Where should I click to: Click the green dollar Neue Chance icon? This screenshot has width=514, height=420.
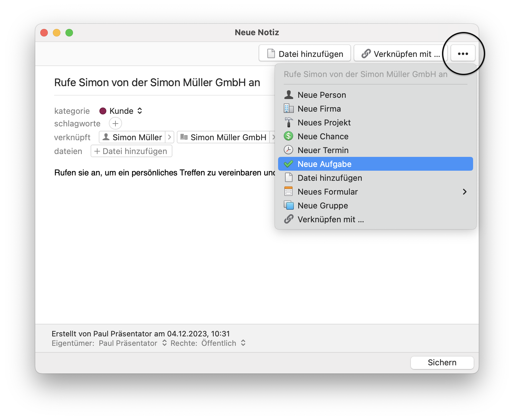coord(288,136)
